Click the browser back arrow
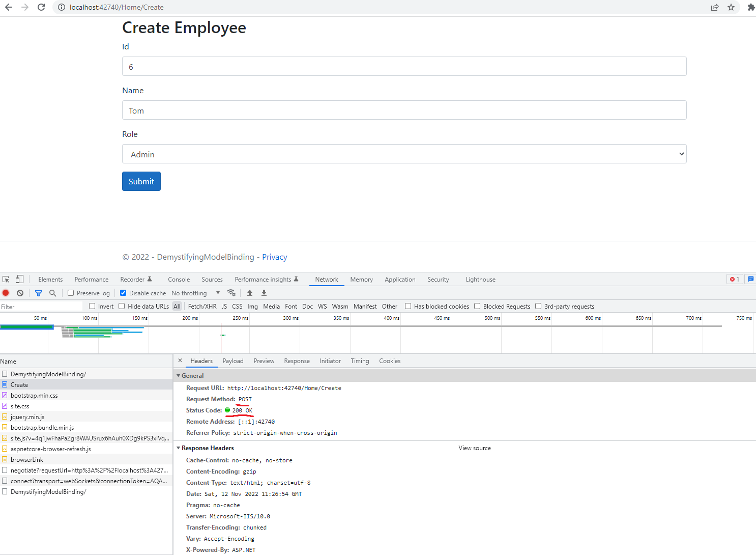 tap(9, 7)
